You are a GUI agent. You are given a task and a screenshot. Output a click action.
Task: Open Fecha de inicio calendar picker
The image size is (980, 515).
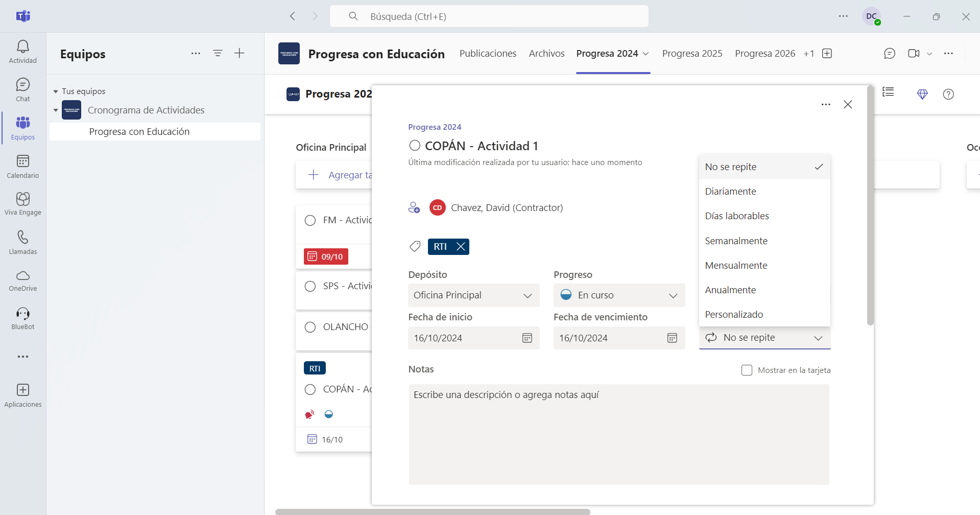[527, 338]
